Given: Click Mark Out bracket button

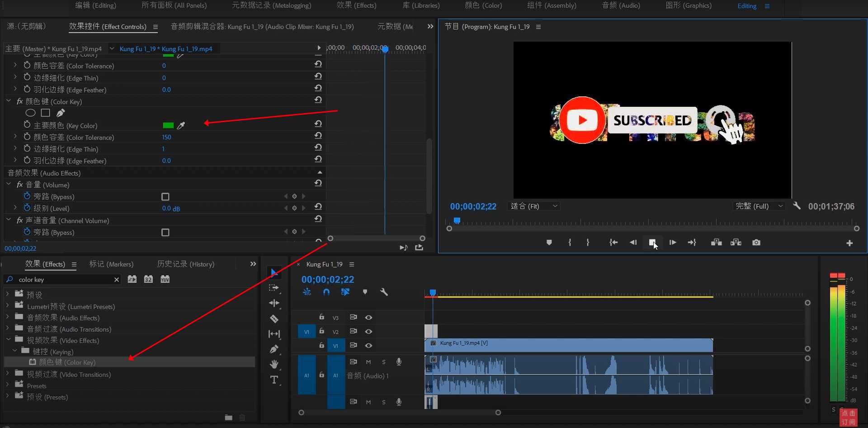Looking at the screenshot, I should click(588, 243).
